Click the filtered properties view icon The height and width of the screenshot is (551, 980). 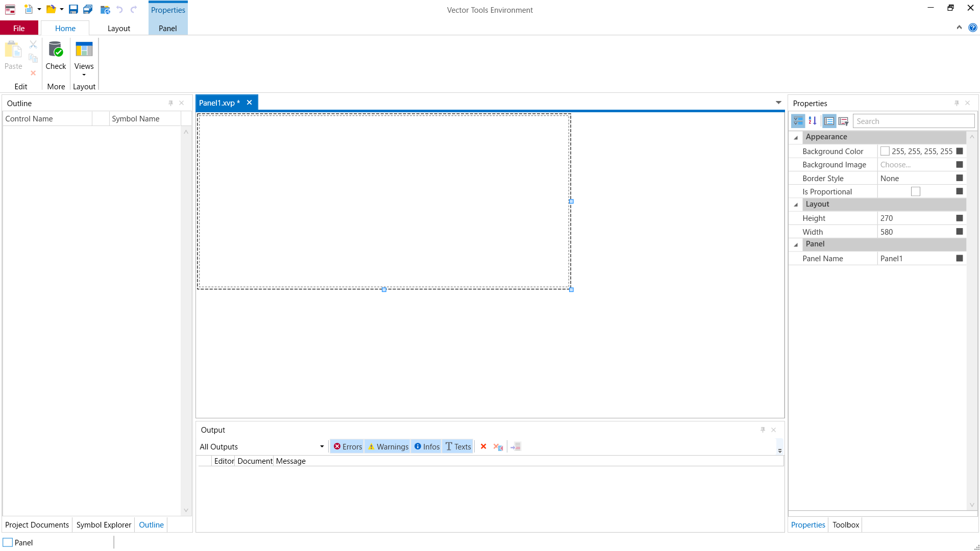pyautogui.click(x=843, y=121)
